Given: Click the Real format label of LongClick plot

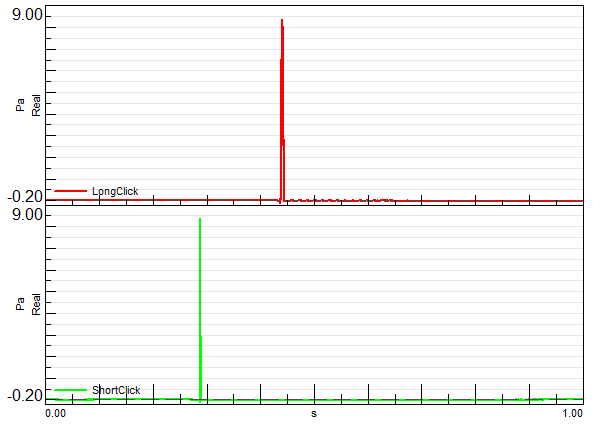Looking at the screenshot, I should pyautogui.click(x=36, y=103).
